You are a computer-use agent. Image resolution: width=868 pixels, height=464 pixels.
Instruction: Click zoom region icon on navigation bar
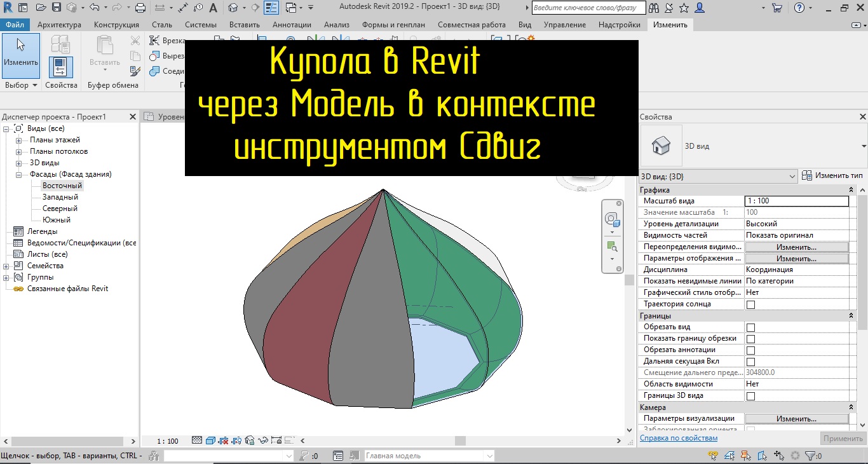point(612,246)
